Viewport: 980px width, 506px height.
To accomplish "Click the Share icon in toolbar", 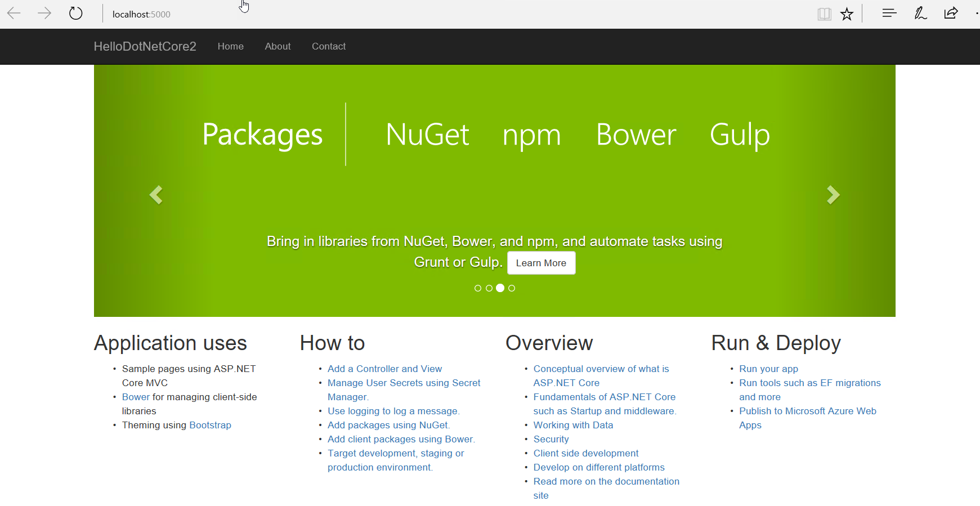I will click(951, 13).
